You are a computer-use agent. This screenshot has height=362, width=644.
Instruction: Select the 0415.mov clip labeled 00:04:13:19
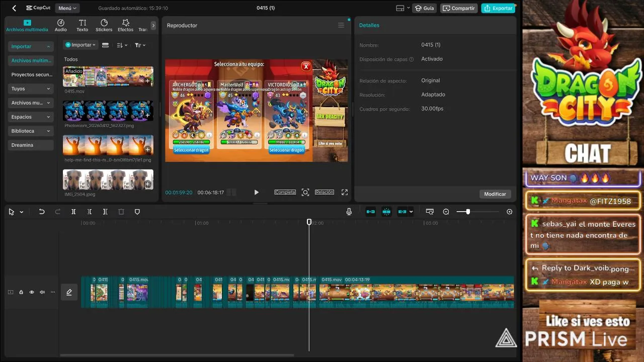coord(417,292)
